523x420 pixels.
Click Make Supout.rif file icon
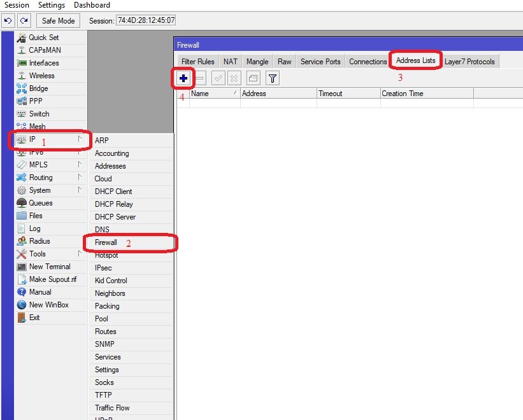pyautogui.click(x=22, y=279)
